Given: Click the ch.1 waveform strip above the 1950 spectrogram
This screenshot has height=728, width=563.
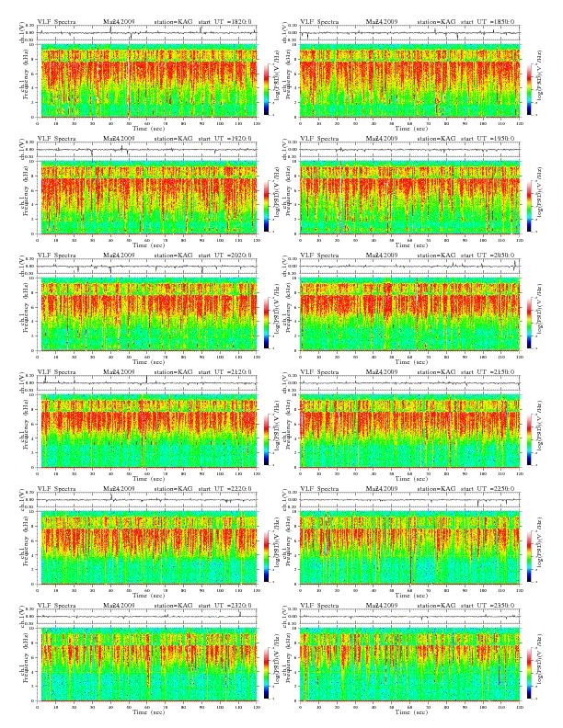Looking at the screenshot, I should (x=409, y=150).
